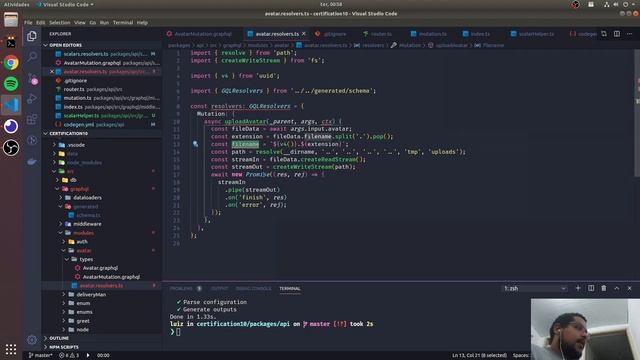Click the code action lightbulb on line 13
This screenshot has height=360, width=640.
(x=196, y=144)
